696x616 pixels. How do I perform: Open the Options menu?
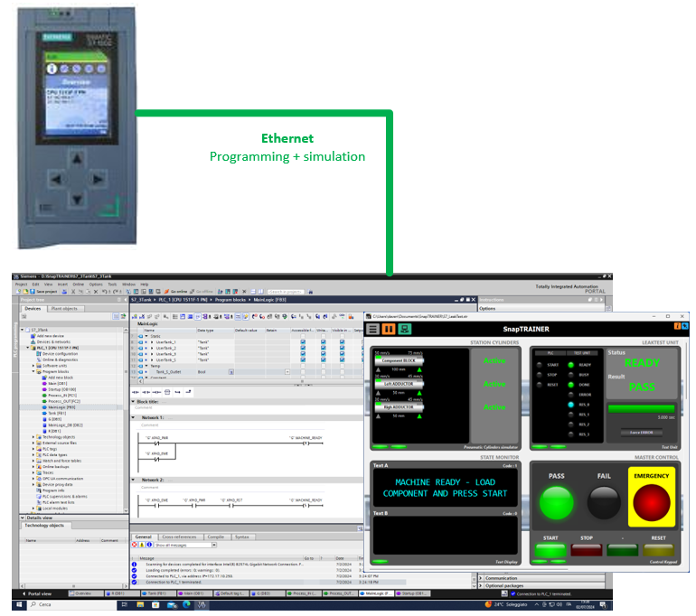pos(96,285)
